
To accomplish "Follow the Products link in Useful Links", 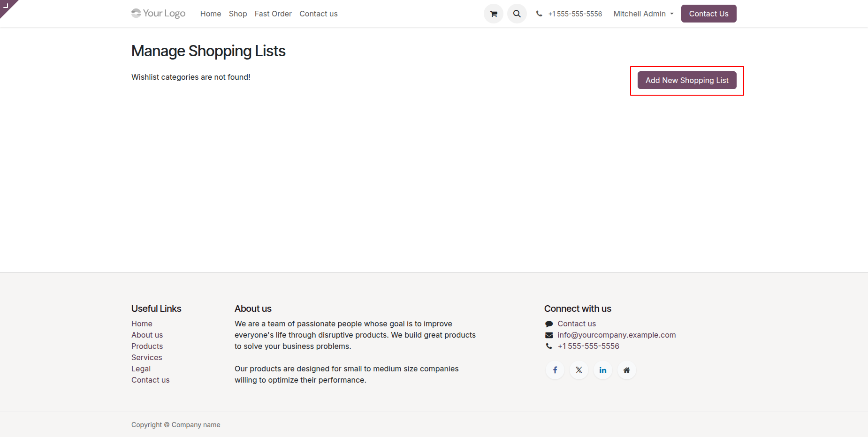I will pyautogui.click(x=147, y=346).
